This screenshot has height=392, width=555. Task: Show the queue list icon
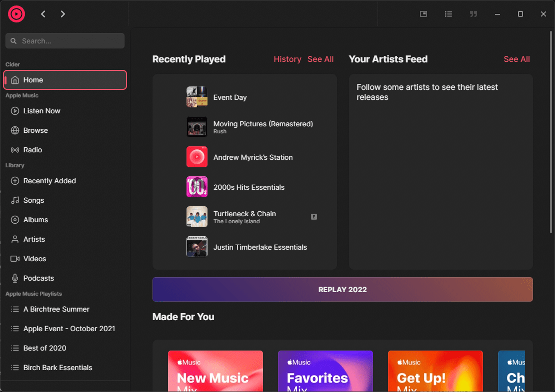[448, 14]
